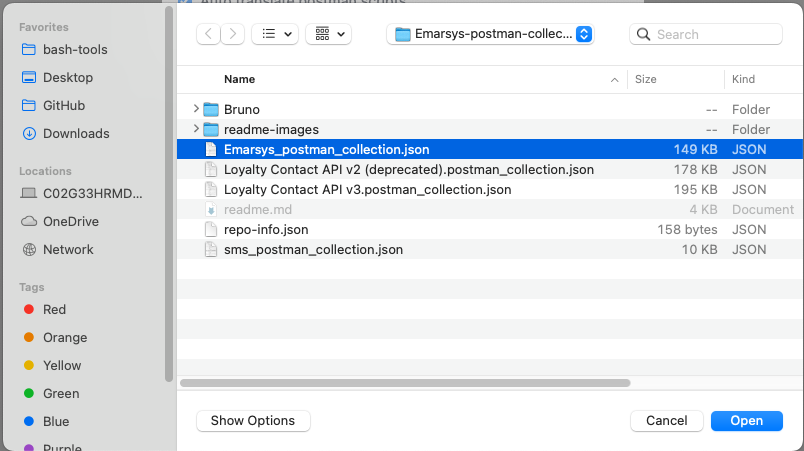Viewport: 804px width, 451px height.
Task: Click the Desktop icon in sidebar
Action: (x=29, y=77)
